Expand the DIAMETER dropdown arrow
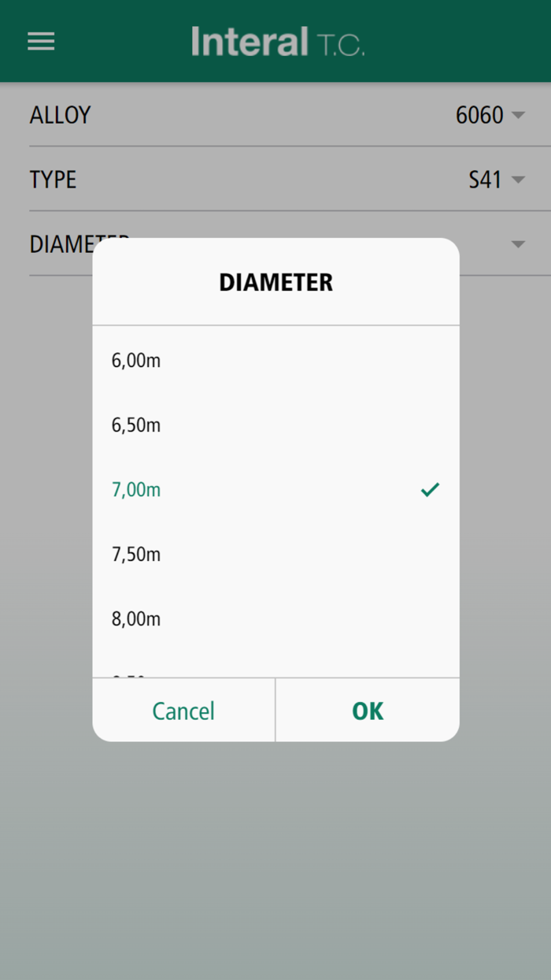The image size is (551, 980). coord(518,244)
